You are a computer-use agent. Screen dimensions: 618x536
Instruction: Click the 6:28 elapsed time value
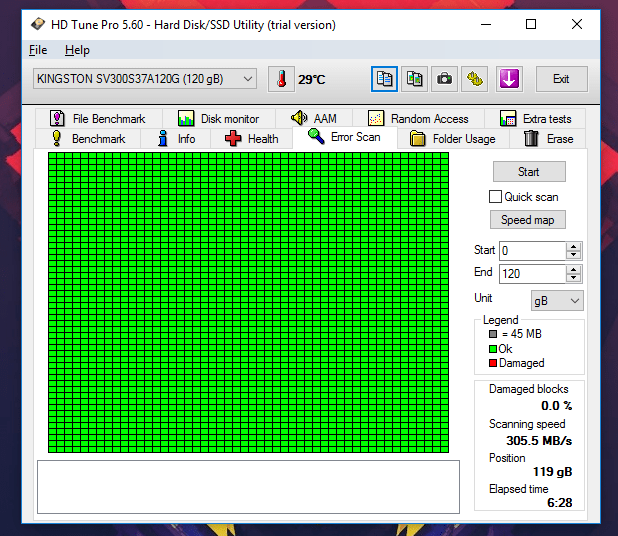(x=560, y=503)
